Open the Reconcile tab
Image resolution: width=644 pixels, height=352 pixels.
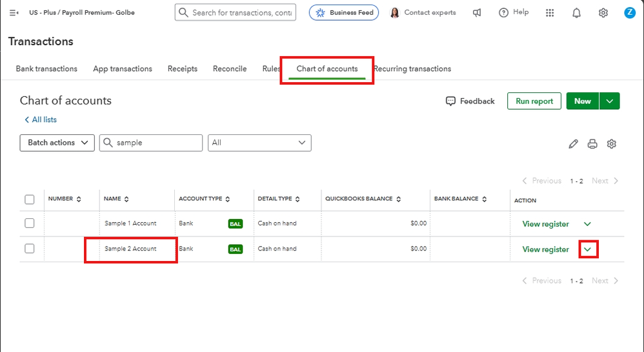[x=230, y=69]
